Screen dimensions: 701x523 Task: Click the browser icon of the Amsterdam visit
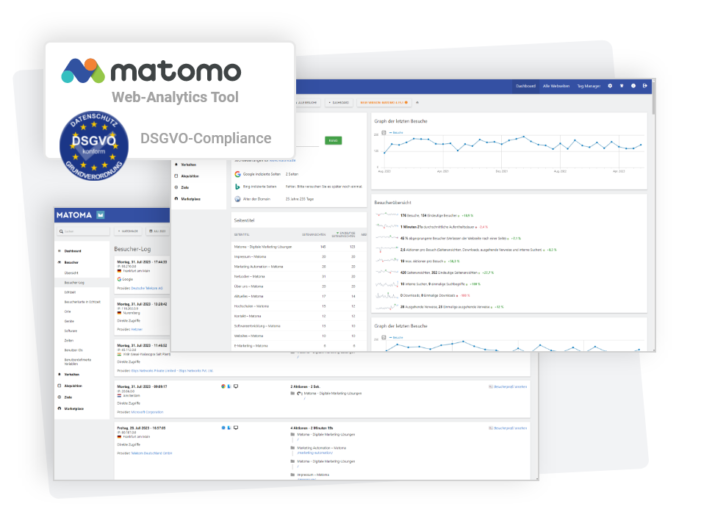223,386
